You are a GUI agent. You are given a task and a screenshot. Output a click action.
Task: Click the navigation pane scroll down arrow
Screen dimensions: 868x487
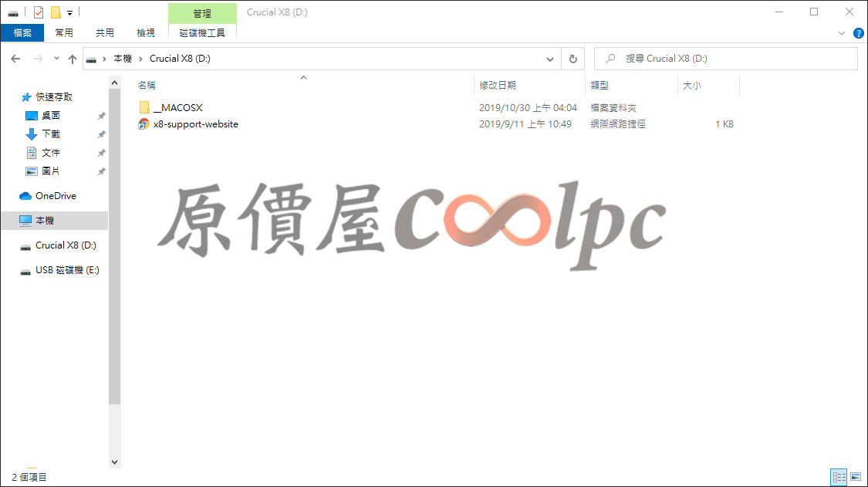click(115, 462)
